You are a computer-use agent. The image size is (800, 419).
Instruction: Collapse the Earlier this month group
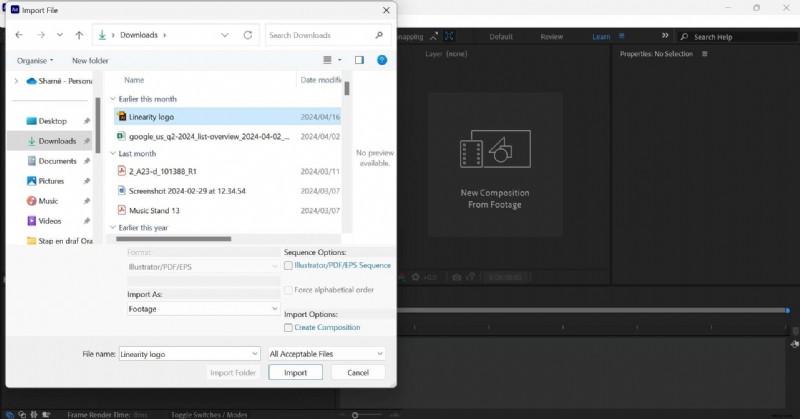pyautogui.click(x=112, y=99)
